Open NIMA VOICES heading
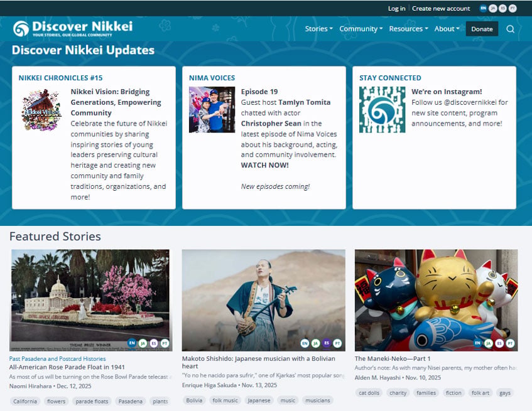The width and height of the screenshot is (532, 411). 212,78
